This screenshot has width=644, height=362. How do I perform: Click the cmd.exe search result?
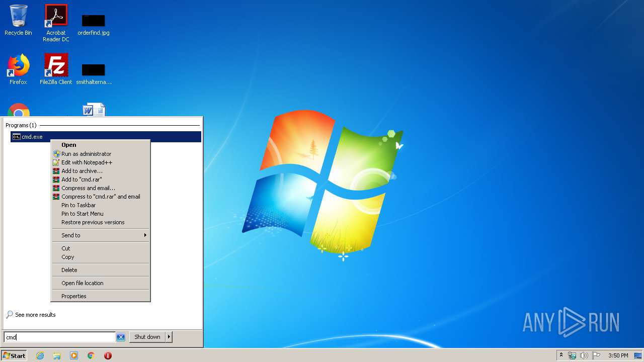[106, 137]
